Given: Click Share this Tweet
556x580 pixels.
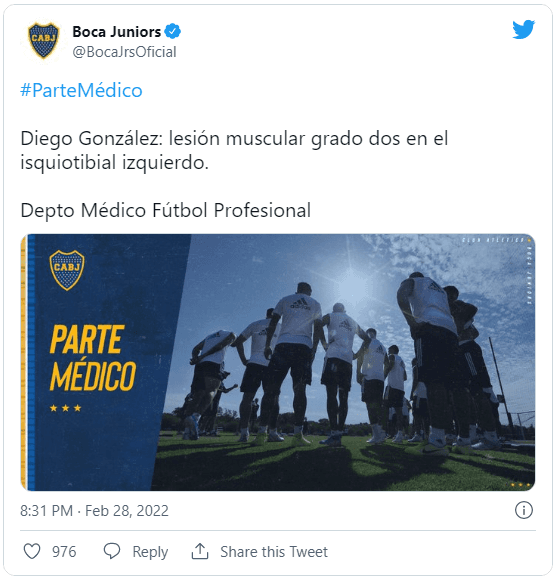Looking at the screenshot, I should pos(274,552).
